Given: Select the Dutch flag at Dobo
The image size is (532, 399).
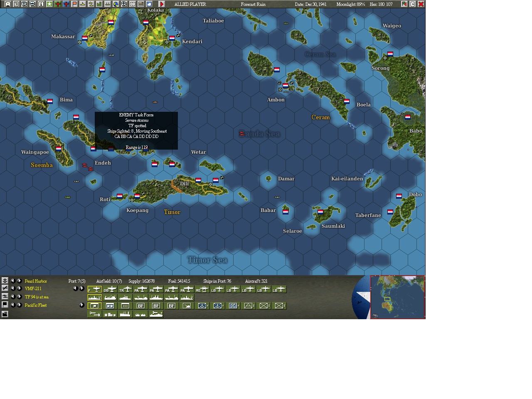Looking at the screenshot, I should click(x=399, y=196).
